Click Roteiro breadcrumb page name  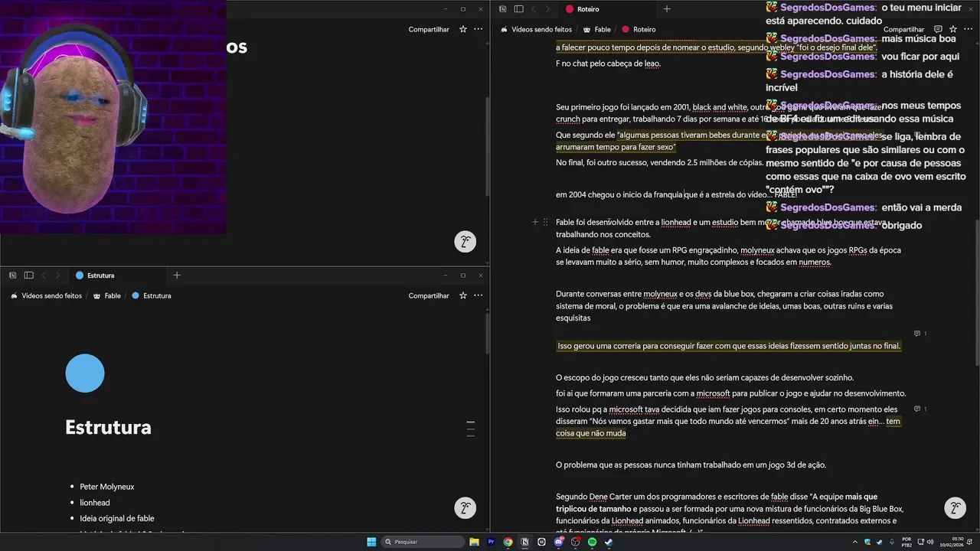coord(639,29)
